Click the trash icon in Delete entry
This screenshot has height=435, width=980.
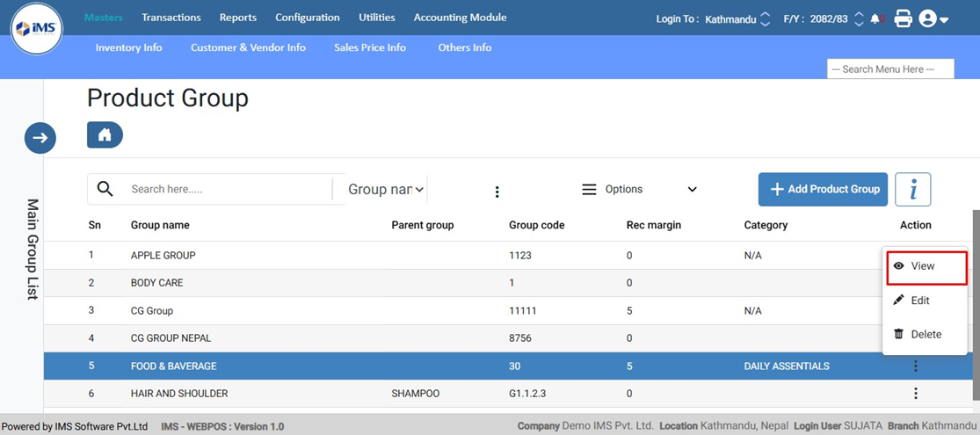[x=899, y=334]
